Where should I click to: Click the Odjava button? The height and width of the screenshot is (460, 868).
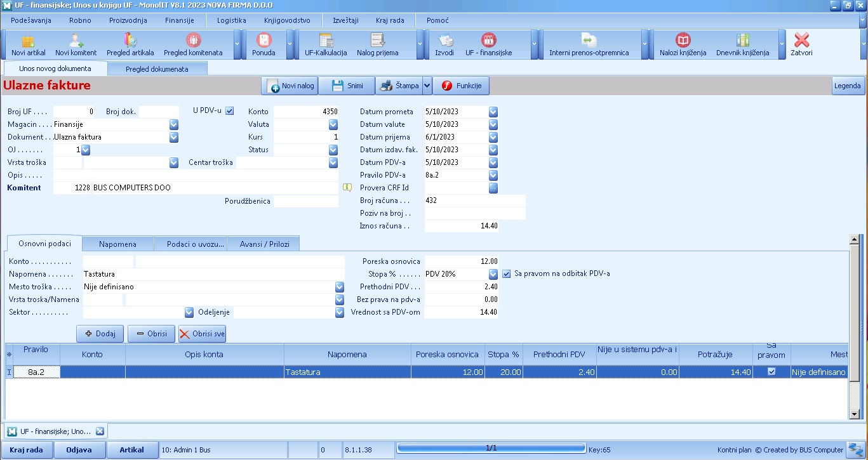(79, 450)
